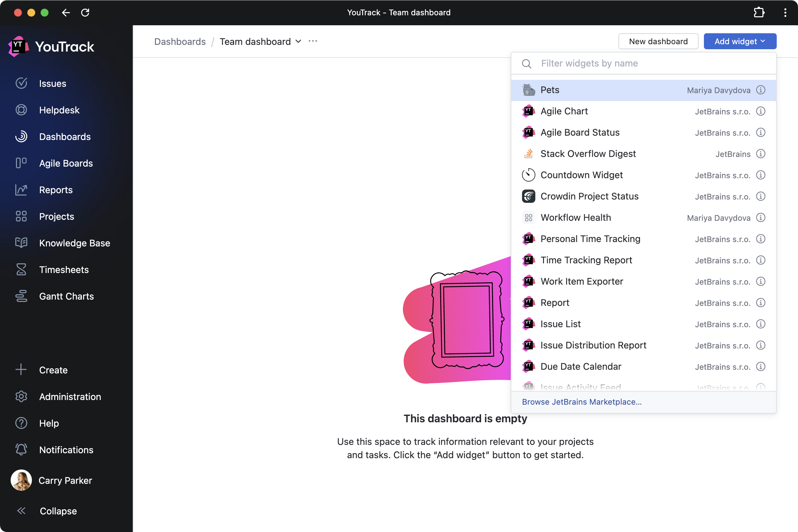The image size is (798, 532).
Task: Select Issue Distribution Report widget
Action: pos(594,345)
